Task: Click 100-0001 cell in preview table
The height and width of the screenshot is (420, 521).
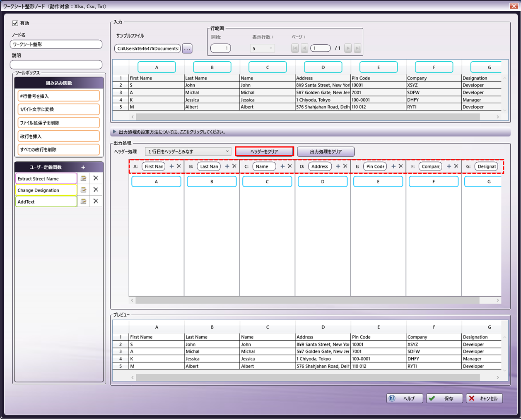Action: [379, 359]
